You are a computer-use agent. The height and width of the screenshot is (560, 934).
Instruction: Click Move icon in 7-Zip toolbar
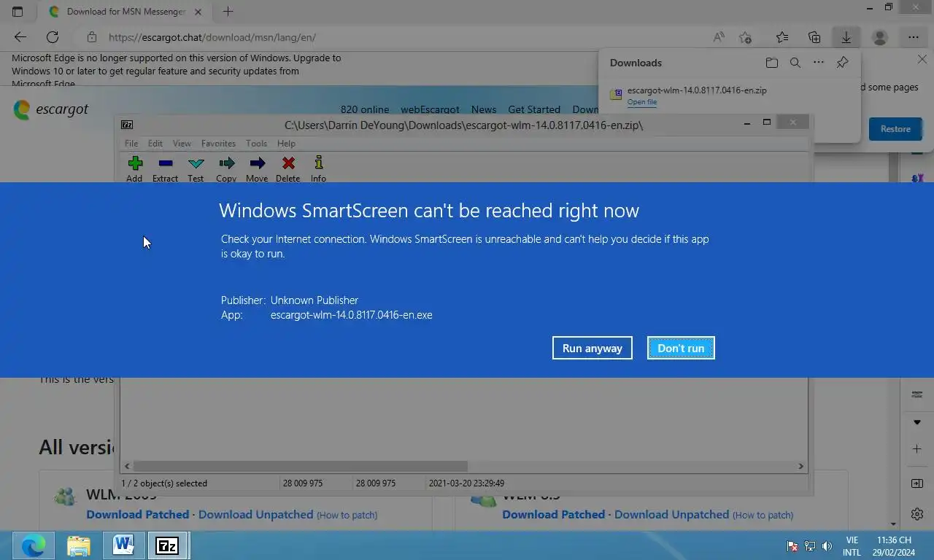coord(257,163)
